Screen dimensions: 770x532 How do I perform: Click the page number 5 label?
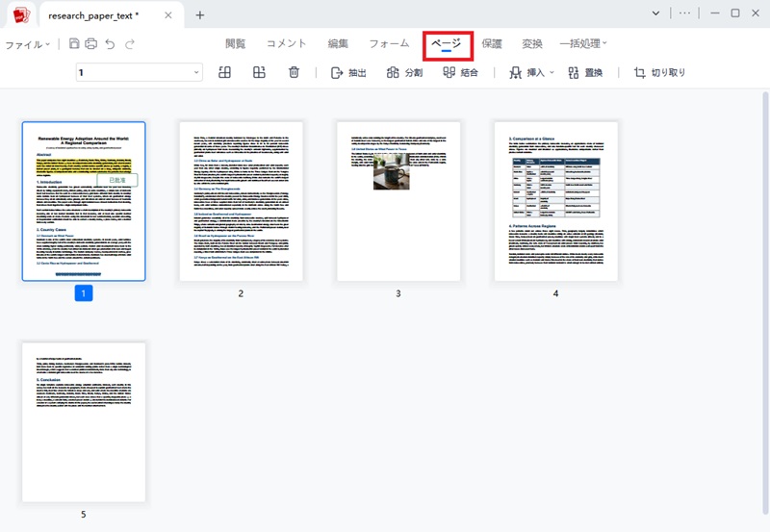pyautogui.click(x=84, y=515)
